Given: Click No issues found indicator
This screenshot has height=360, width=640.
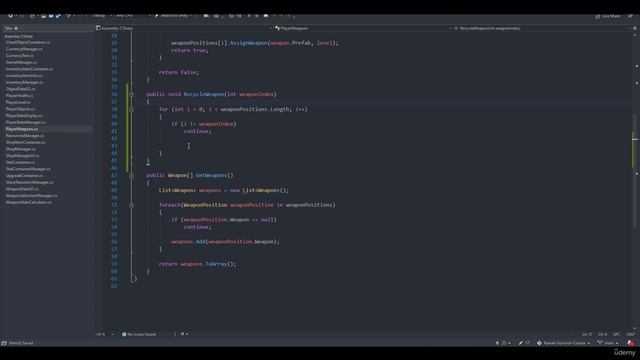Looking at the screenshot, I should [x=139, y=334].
